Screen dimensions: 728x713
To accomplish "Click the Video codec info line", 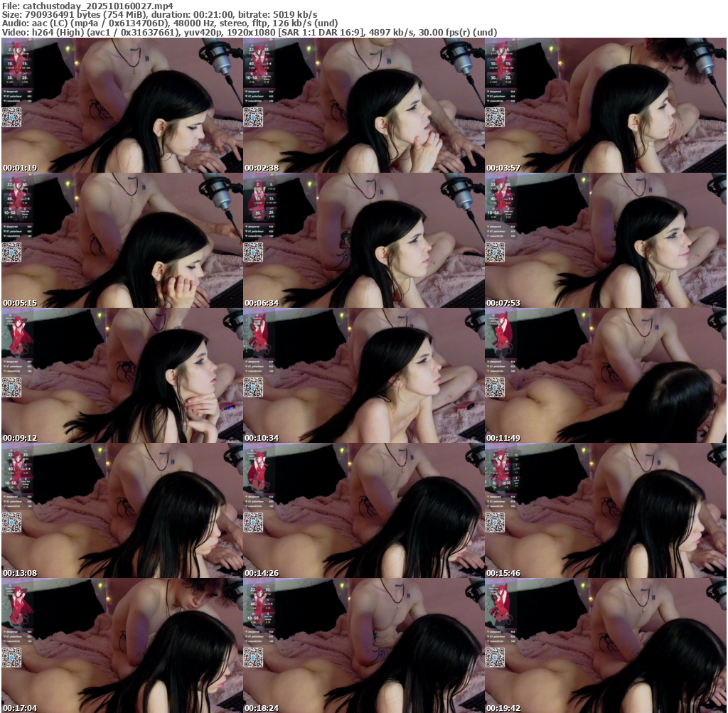I will coord(249,32).
